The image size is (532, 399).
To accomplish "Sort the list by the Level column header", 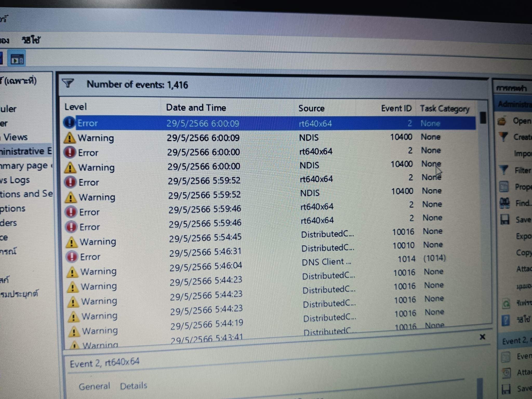I will [76, 107].
